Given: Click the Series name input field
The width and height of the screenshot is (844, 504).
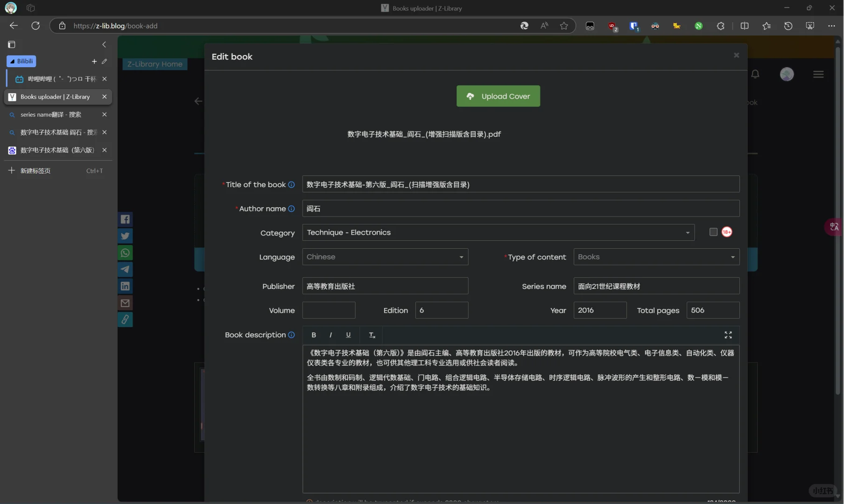Looking at the screenshot, I should [656, 286].
